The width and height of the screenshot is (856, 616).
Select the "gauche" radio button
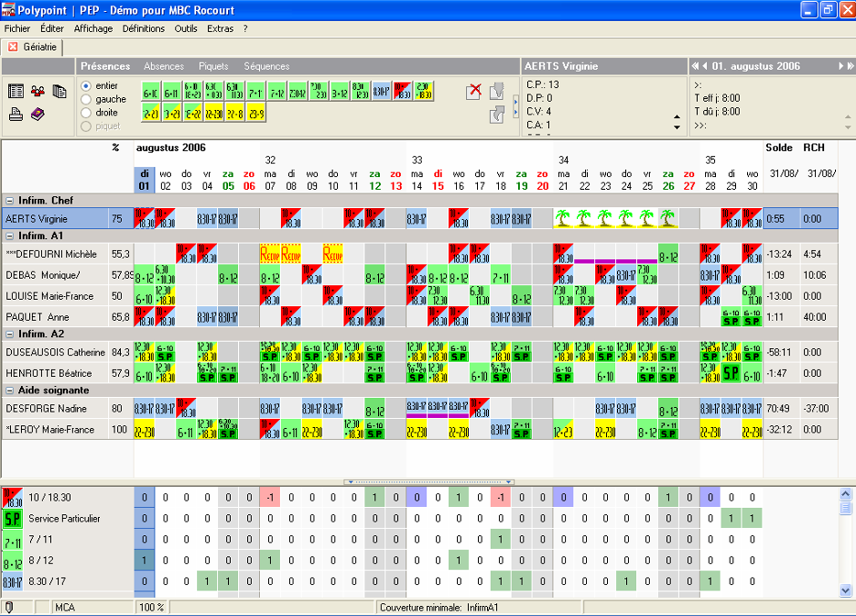[x=87, y=99]
